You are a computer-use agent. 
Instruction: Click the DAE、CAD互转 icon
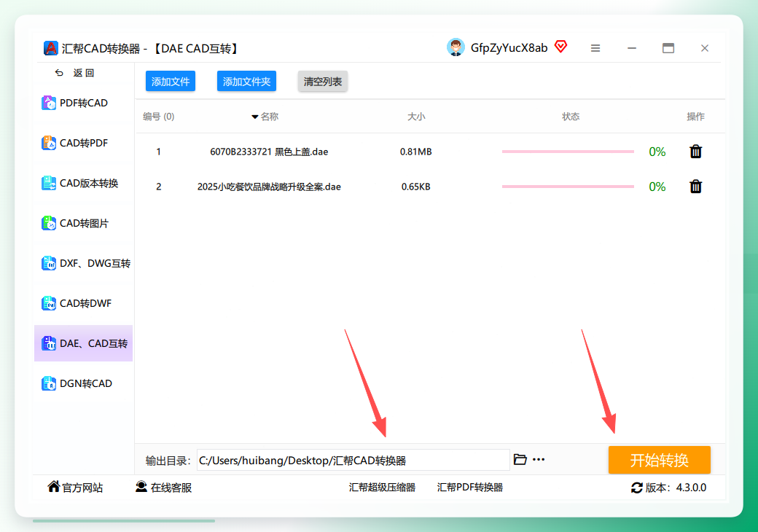point(49,343)
